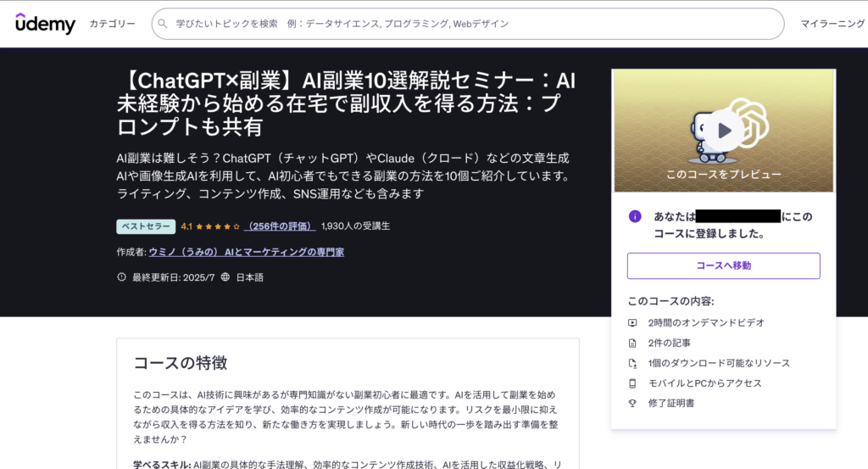Click the certificate trophy icon
This screenshot has width=868, height=469.
632,404
